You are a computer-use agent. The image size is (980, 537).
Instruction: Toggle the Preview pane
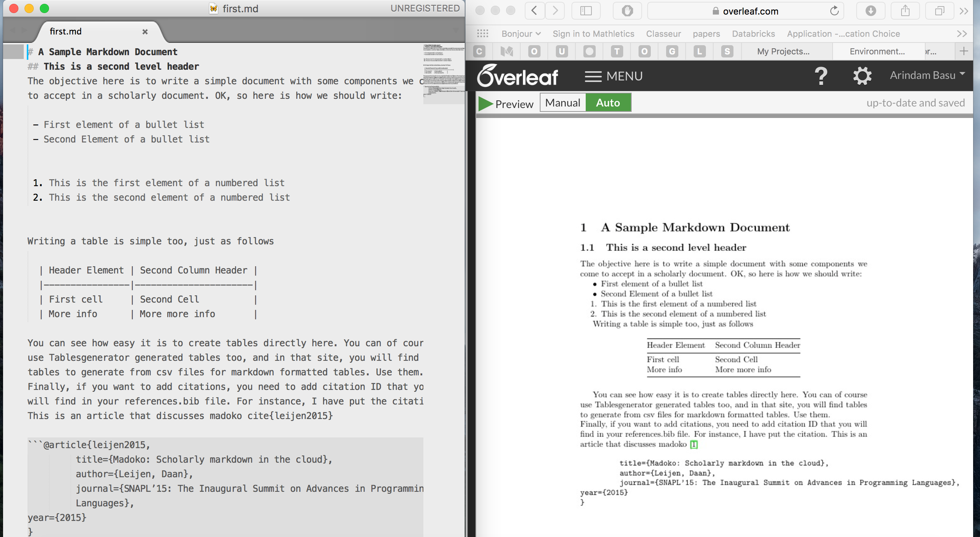(506, 103)
